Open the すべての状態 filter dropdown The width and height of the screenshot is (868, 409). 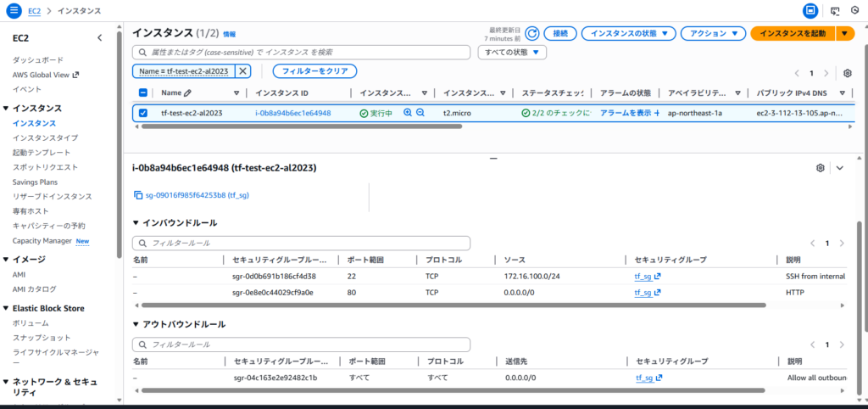click(512, 53)
